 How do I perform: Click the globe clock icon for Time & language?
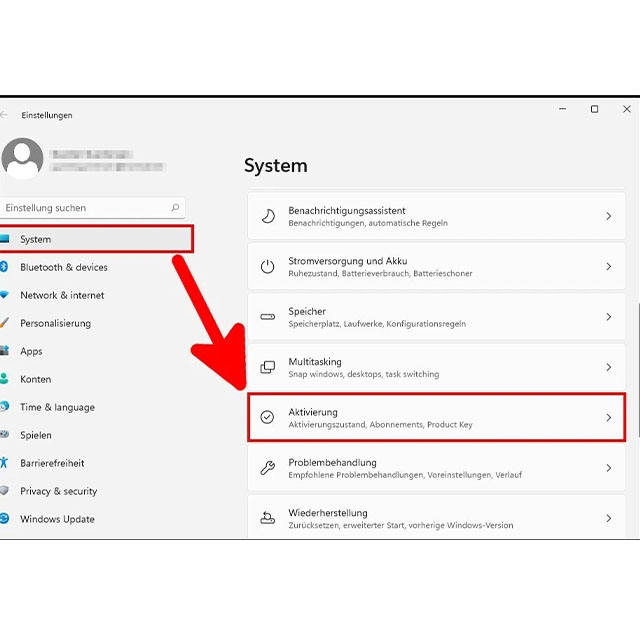coord(4,407)
